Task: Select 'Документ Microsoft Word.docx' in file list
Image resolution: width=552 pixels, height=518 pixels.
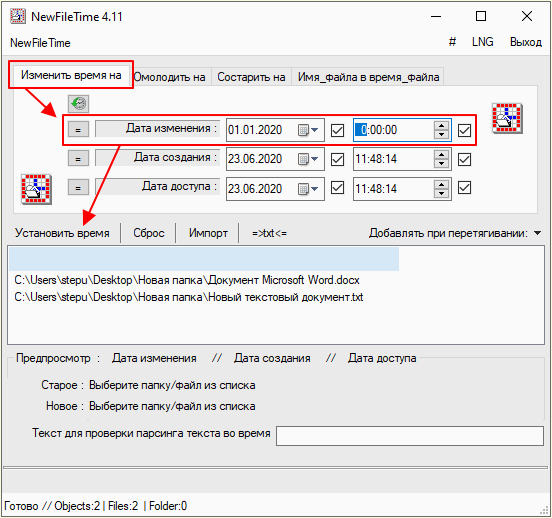Action: tap(187, 280)
